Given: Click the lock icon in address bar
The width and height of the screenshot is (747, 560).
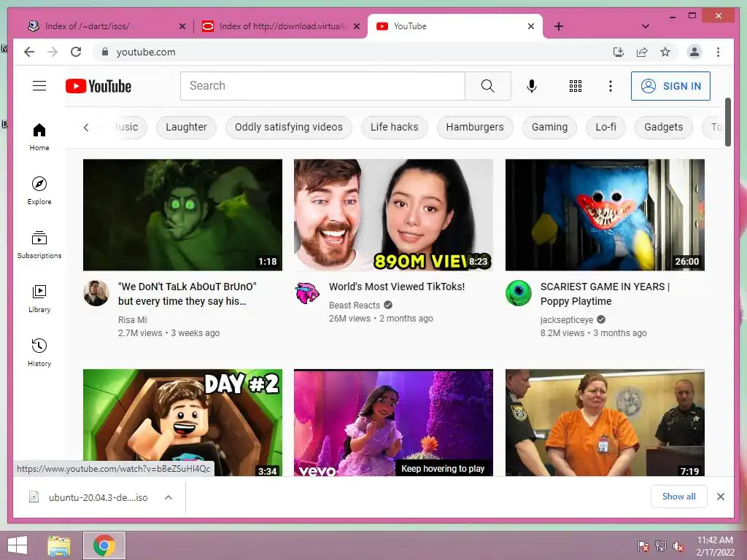Looking at the screenshot, I should tap(105, 52).
